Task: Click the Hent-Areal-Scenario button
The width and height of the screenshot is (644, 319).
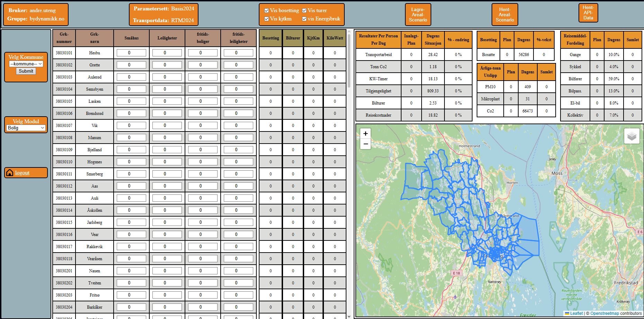Action: pos(505,15)
